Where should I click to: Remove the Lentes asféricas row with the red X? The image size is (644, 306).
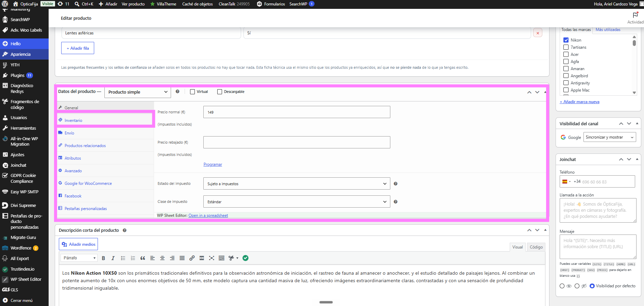(538, 33)
